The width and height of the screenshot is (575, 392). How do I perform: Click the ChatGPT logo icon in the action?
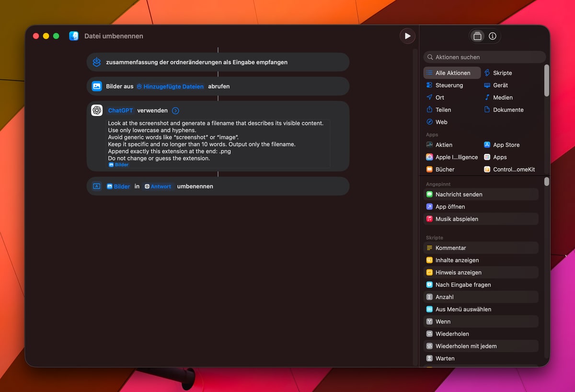[x=97, y=110]
